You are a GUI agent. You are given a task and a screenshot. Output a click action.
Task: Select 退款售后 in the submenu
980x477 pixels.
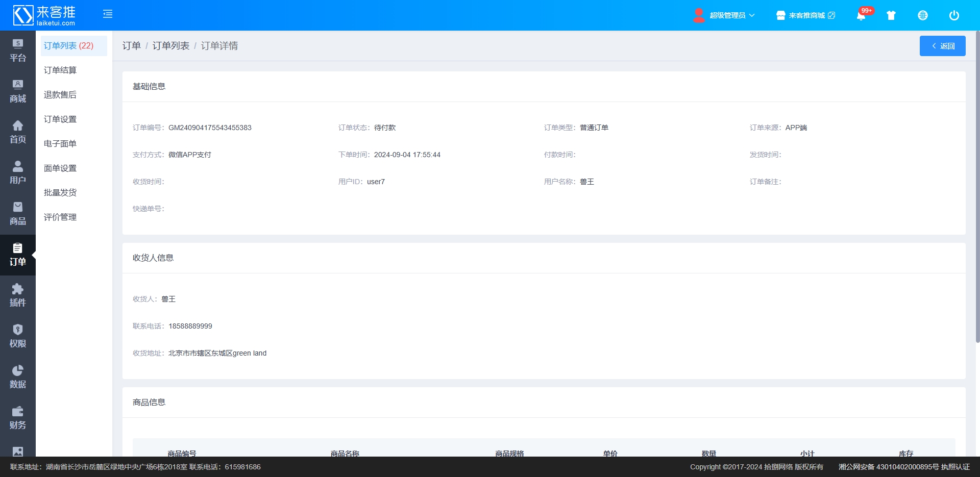[60, 95]
